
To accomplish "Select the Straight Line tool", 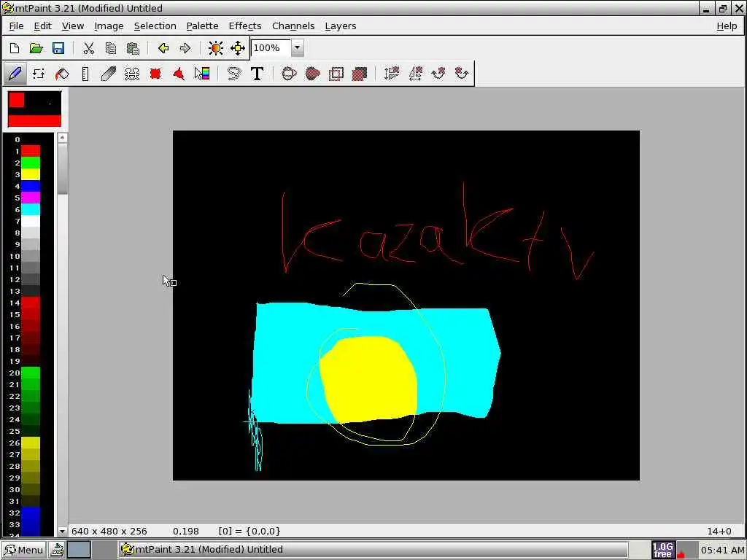I will tap(85, 74).
